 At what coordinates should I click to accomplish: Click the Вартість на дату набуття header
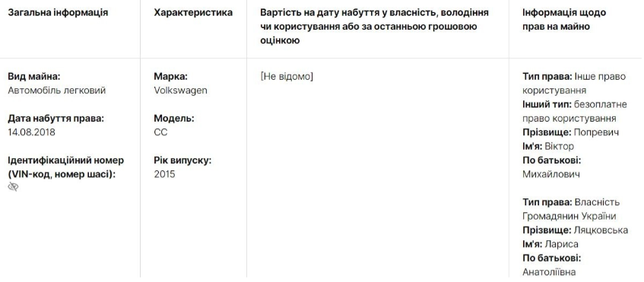click(x=374, y=27)
